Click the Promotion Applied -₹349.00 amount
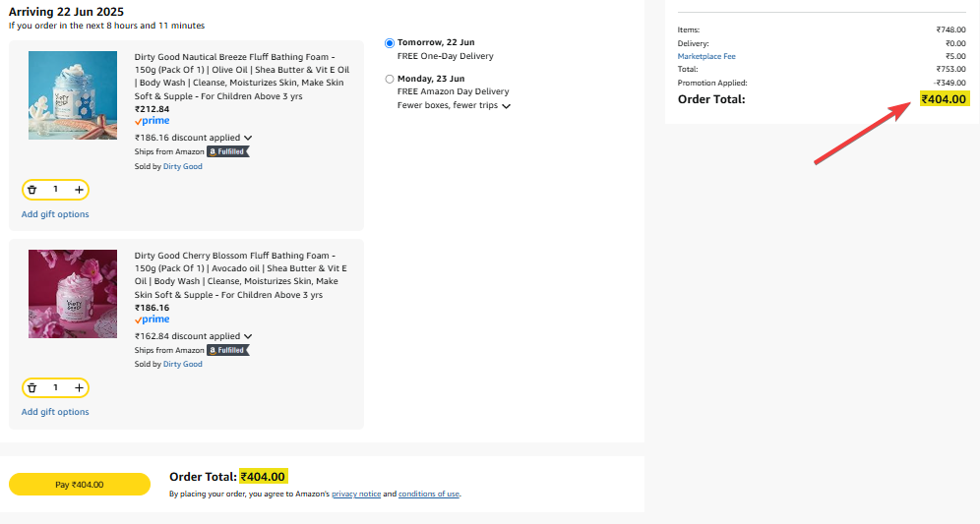980x524 pixels. pos(949,83)
